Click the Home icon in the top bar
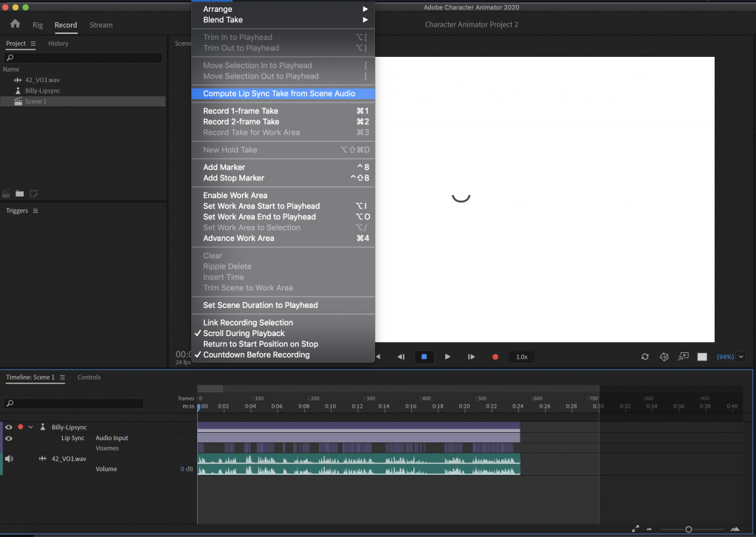Image resolution: width=756 pixels, height=537 pixels. [x=15, y=24]
